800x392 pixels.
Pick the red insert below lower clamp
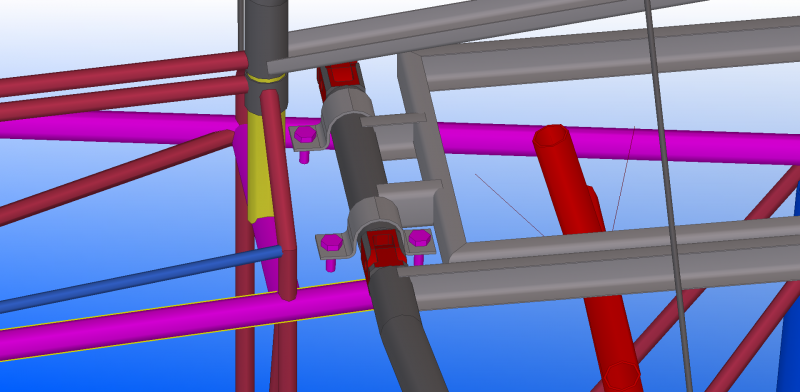coord(384,250)
